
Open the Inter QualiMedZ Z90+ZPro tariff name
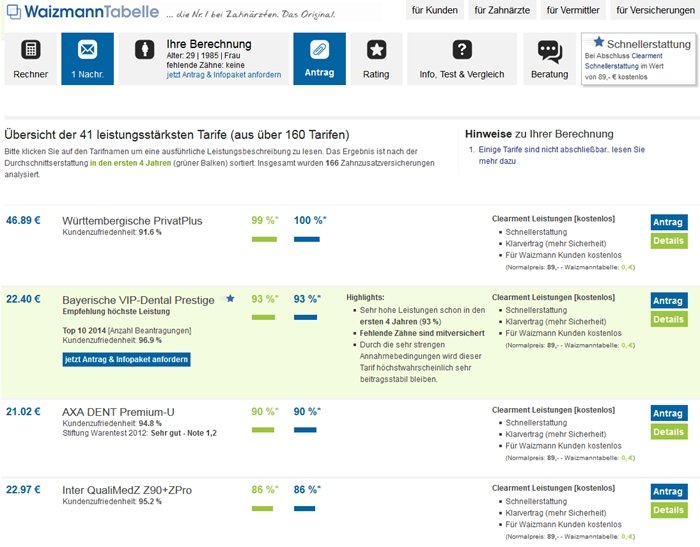[x=127, y=490]
